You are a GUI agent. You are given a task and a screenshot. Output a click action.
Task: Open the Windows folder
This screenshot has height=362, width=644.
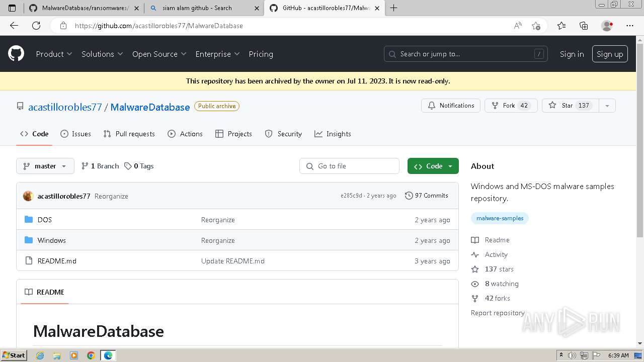pyautogui.click(x=52, y=240)
